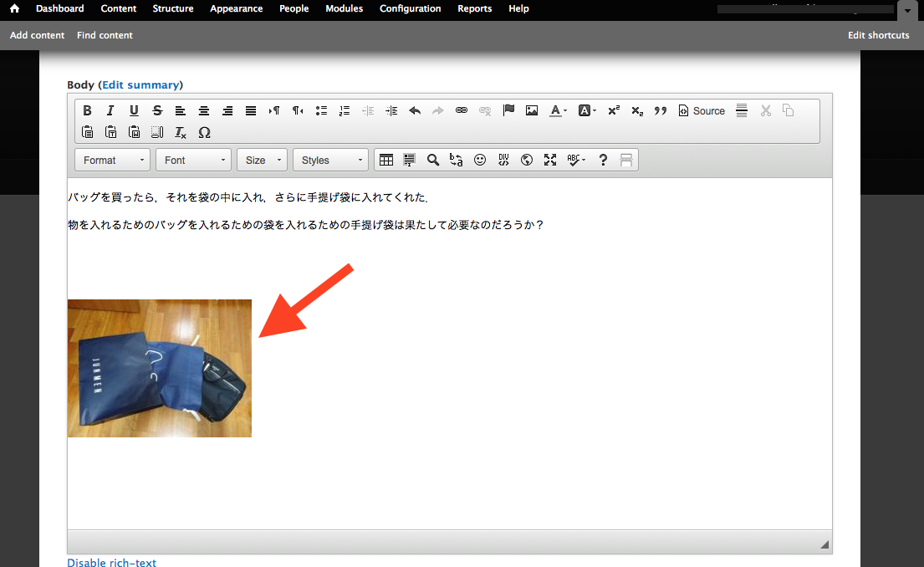
Task: Open the Configuration menu
Action: coord(410,9)
